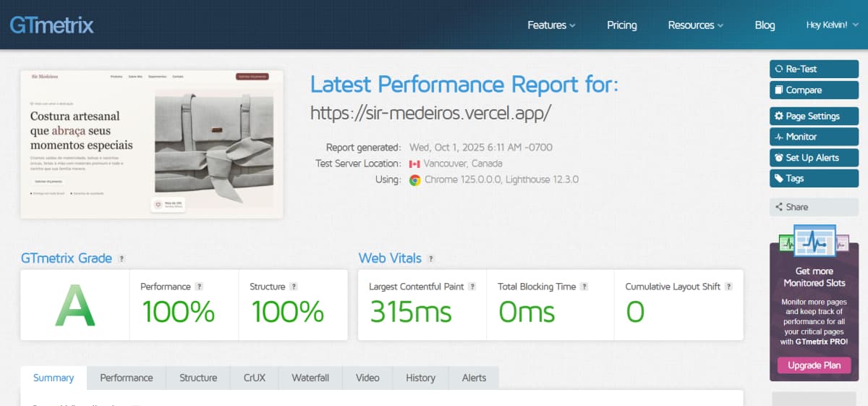Image resolution: width=868 pixels, height=406 pixels.
Task: Click help icon beside Performance score
Action: click(199, 287)
